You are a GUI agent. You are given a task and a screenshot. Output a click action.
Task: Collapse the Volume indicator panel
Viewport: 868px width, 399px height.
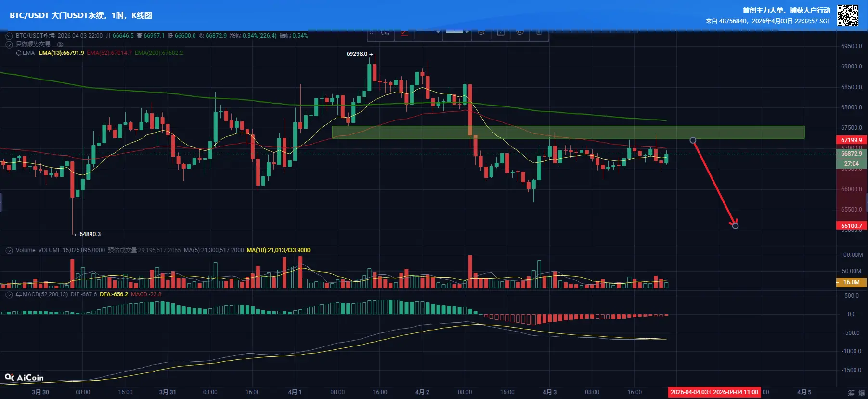coord(9,250)
